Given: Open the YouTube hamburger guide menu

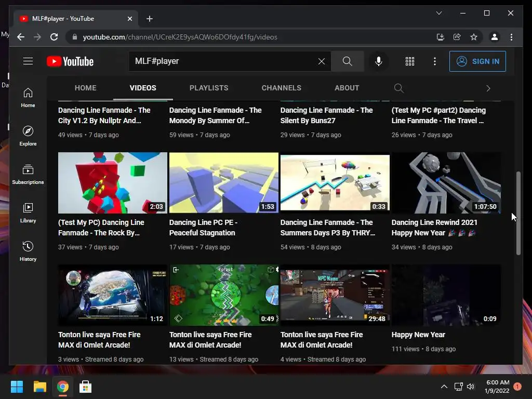Looking at the screenshot, I should pyautogui.click(x=28, y=61).
